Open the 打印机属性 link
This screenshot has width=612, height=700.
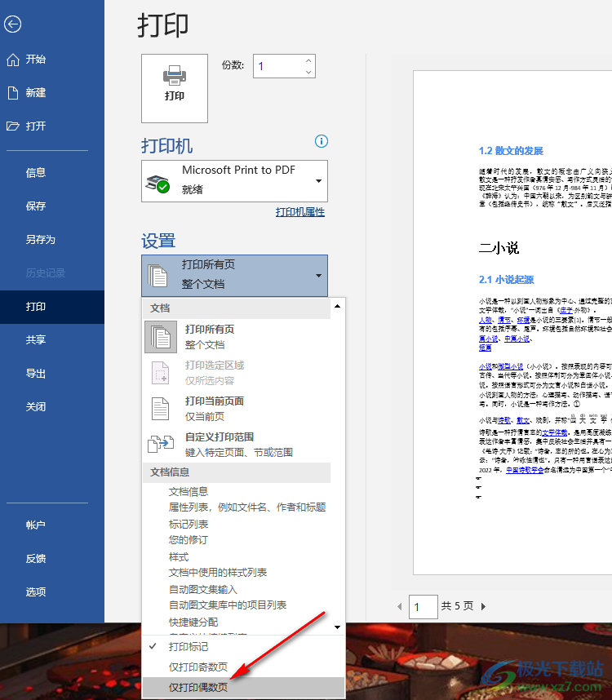tap(299, 212)
